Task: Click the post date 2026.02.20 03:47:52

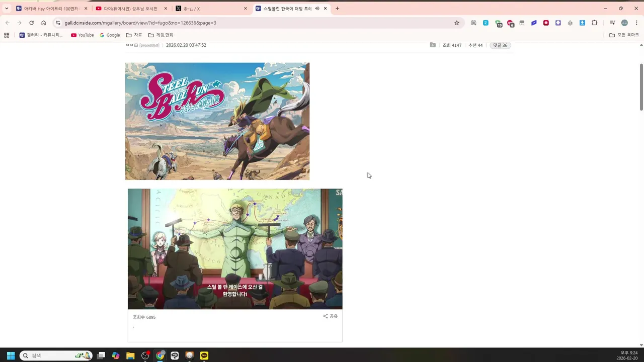Action: click(186, 45)
